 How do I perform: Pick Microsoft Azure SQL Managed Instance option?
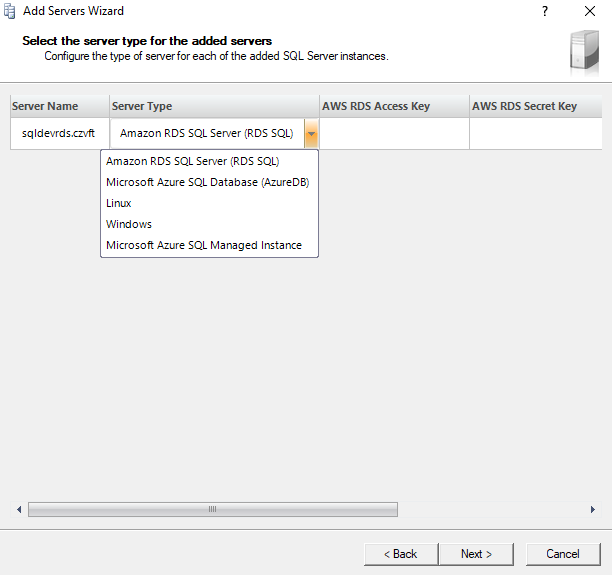pos(210,245)
